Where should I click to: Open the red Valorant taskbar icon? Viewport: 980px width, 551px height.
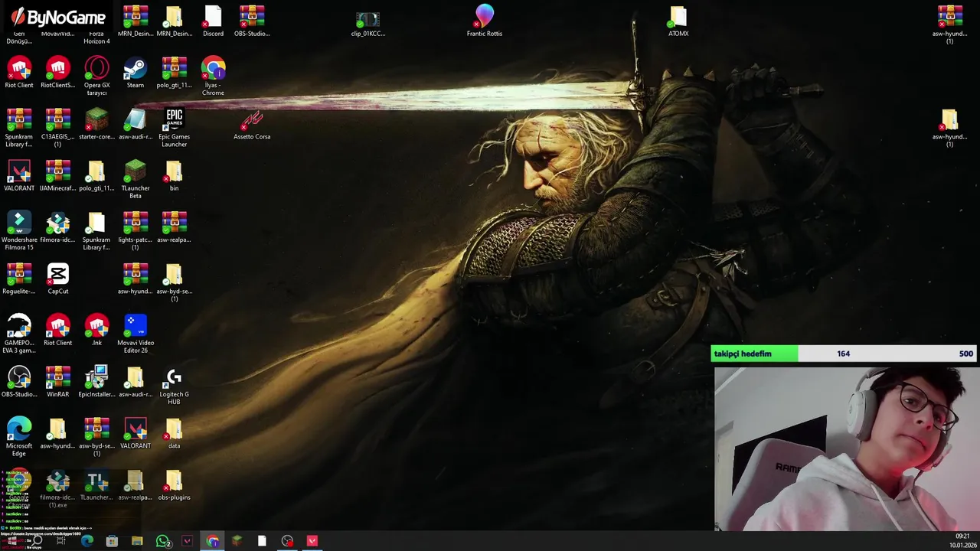(x=312, y=541)
